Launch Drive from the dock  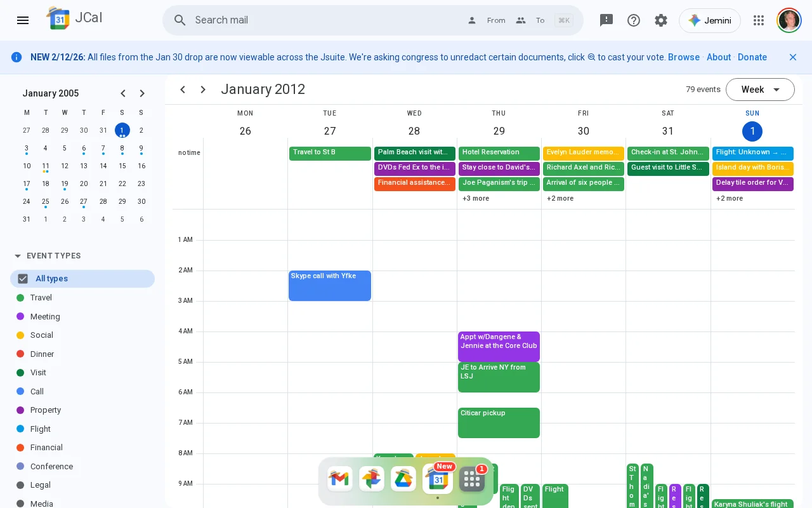click(403, 479)
